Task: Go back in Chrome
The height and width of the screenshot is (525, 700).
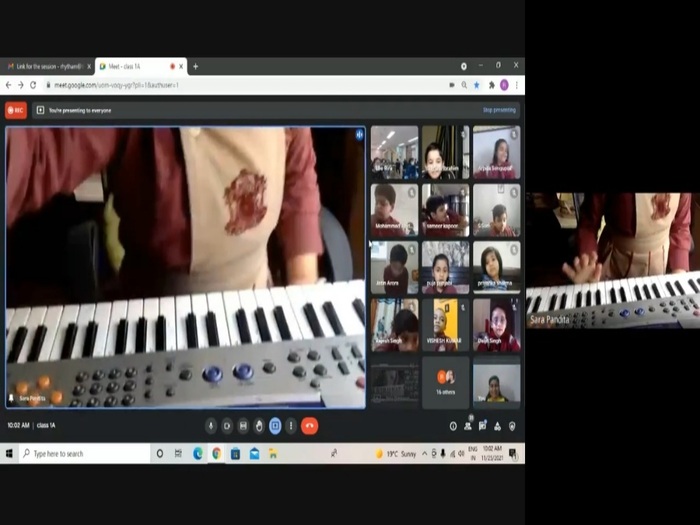Action: 8,85
